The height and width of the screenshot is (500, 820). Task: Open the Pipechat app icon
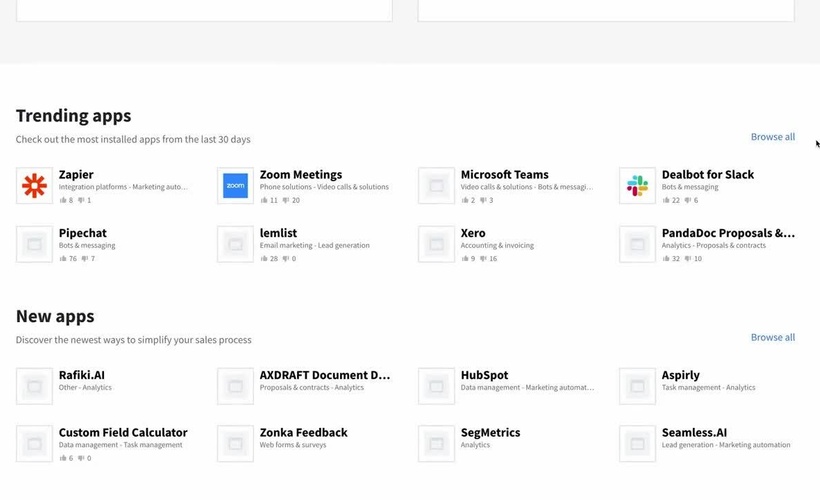click(x=34, y=244)
